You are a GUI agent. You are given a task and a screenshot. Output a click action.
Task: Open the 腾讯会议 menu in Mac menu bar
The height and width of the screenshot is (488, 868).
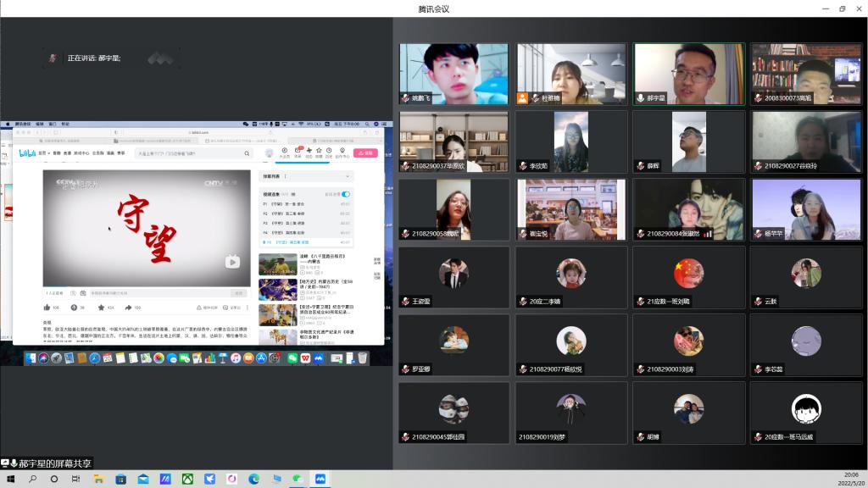[x=22, y=124]
